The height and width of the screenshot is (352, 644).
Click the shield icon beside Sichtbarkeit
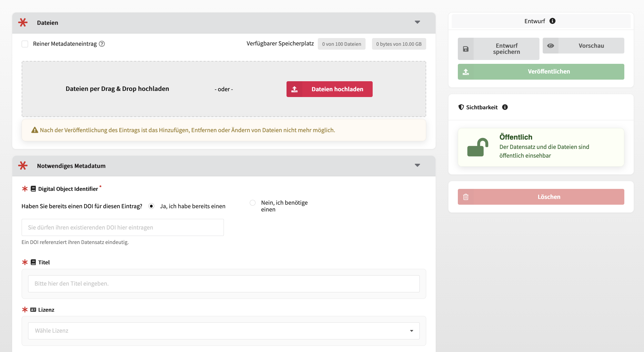point(461,107)
